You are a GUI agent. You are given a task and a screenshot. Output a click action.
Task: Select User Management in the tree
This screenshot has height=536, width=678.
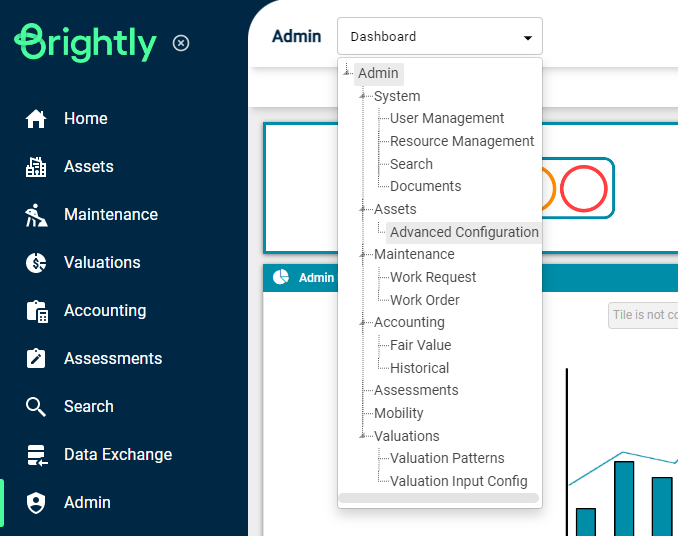[447, 118]
